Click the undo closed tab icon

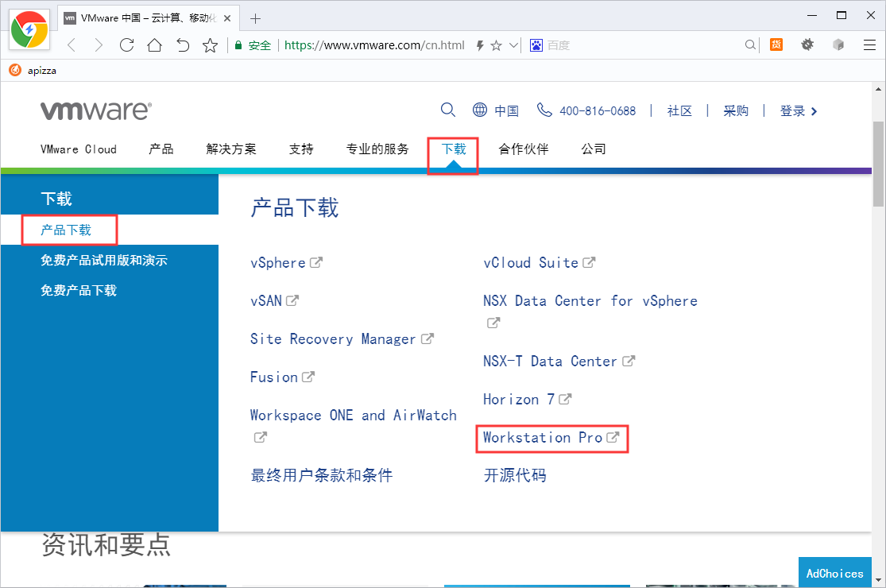(x=182, y=45)
